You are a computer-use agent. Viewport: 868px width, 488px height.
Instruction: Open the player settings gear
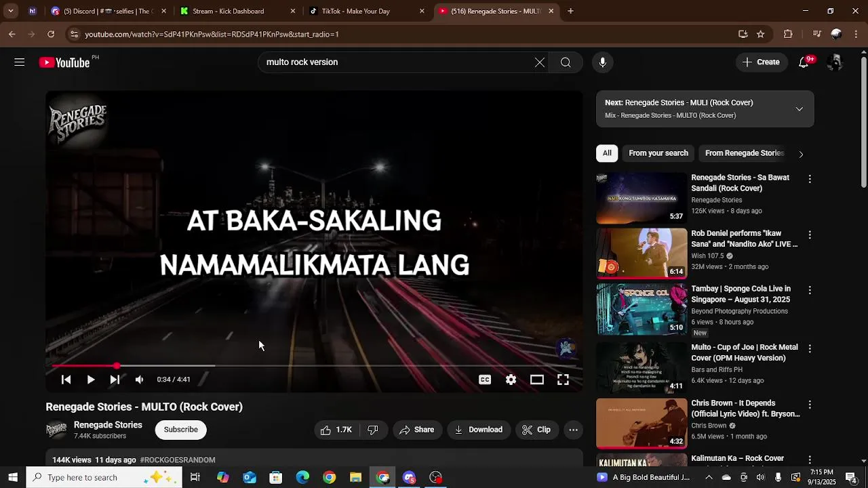511,380
